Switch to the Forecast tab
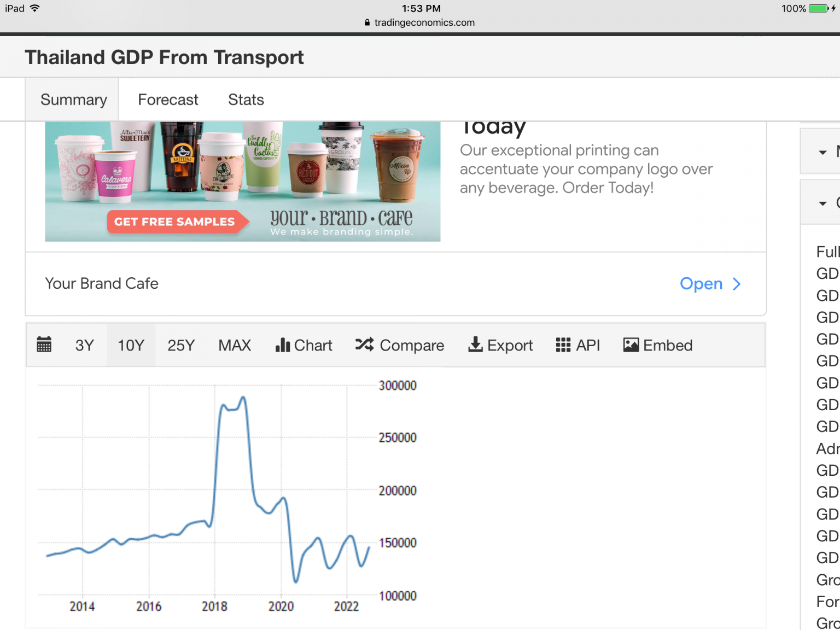 [168, 100]
